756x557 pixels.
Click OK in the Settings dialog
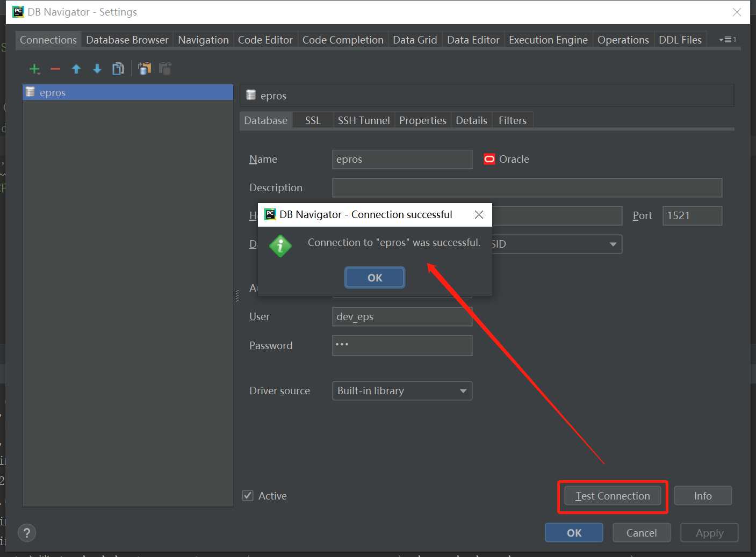574,533
